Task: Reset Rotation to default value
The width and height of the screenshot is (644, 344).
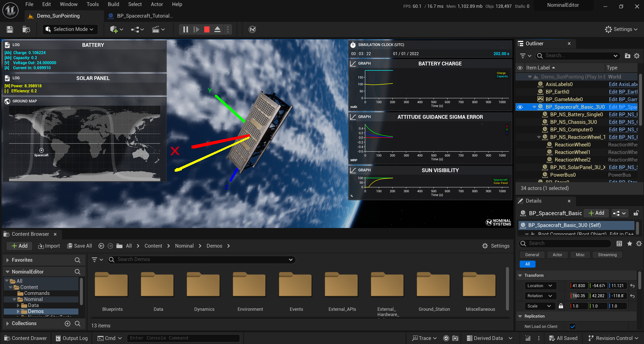Action: [x=632, y=296]
